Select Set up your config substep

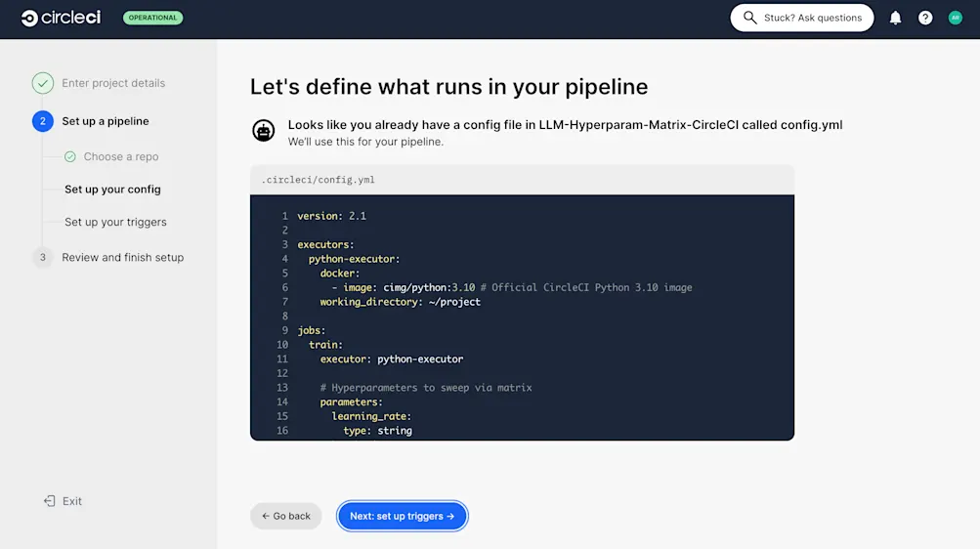click(x=112, y=190)
